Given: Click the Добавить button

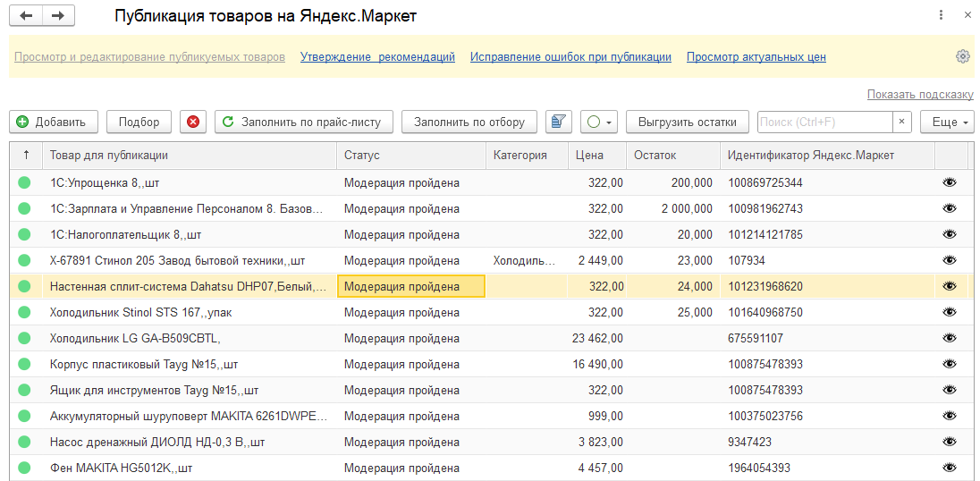Looking at the screenshot, I should [x=51, y=122].
